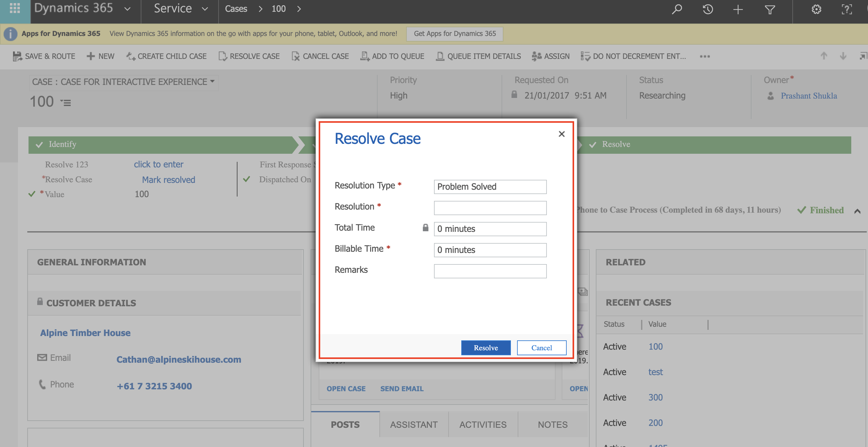The height and width of the screenshot is (447, 868).
Task: Expand the Dynamics 365 dropdown chevron
Action: click(x=127, y=9)
